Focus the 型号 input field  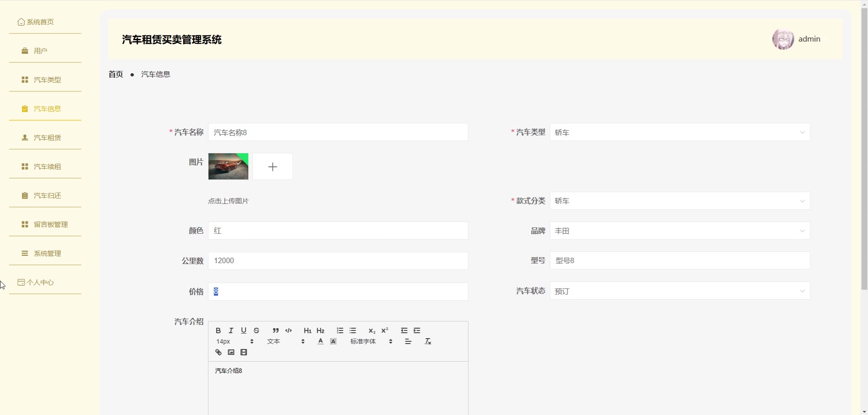680,260
